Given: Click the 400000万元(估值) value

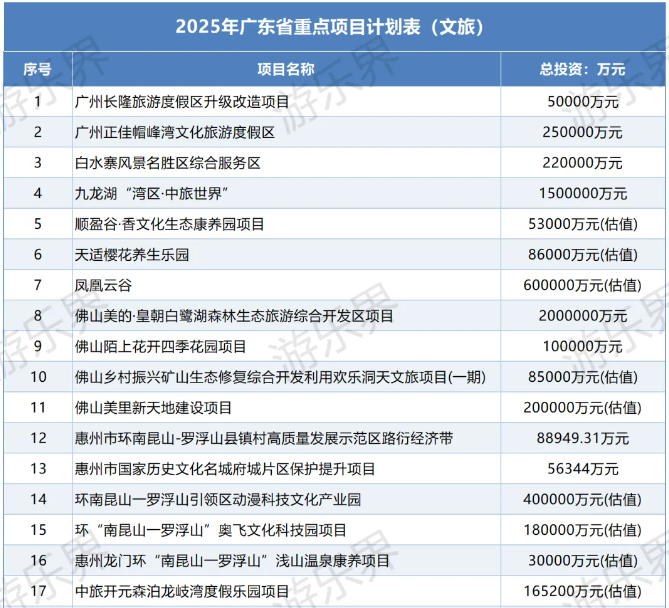Looking at the screenshot, I should 583,499.
